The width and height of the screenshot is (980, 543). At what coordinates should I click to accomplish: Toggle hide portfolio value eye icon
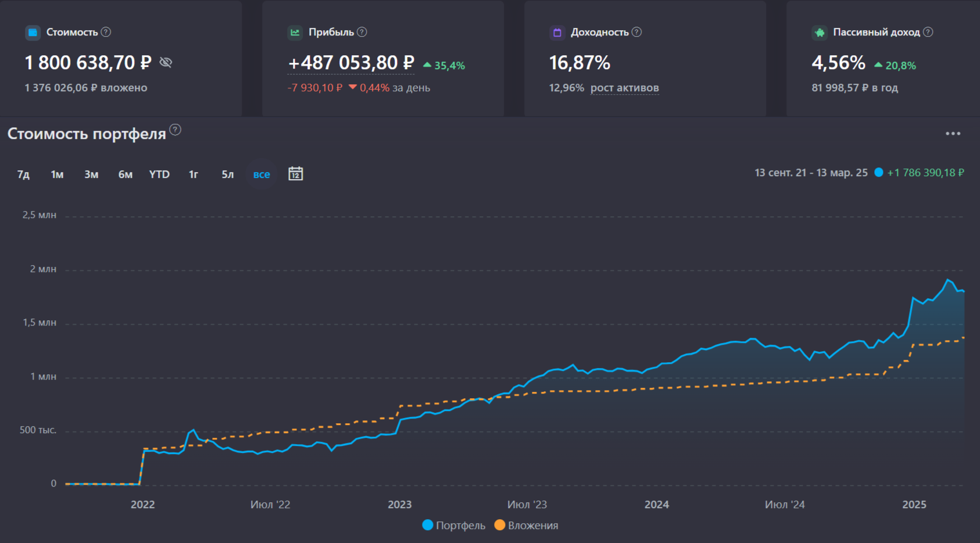[x=166, y=62]
